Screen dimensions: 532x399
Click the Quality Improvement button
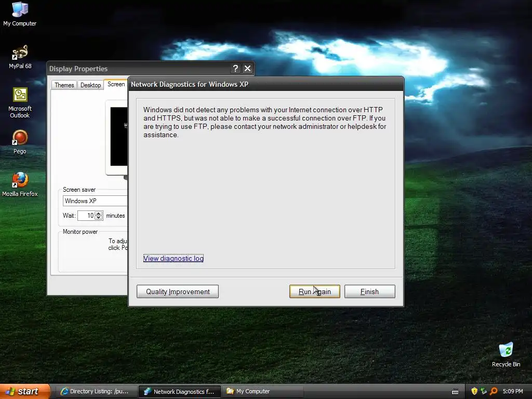pyautogui.click(x=178, y=291)
